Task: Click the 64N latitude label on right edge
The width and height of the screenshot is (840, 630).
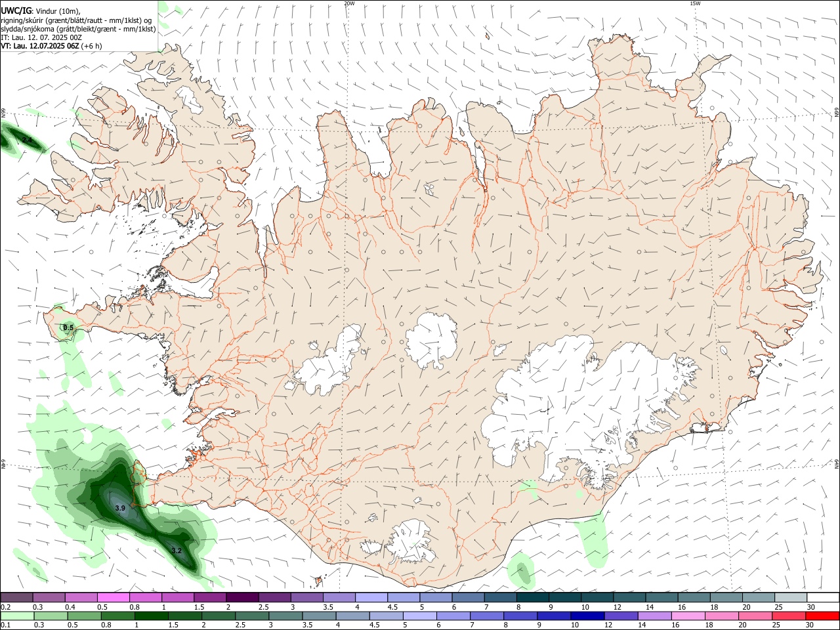Action: tap(837, 463)
